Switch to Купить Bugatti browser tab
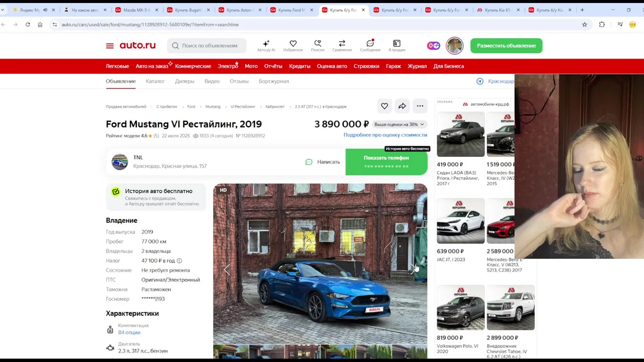The height and width of the screenshot is (362, 644). click(x=188, y=10)
